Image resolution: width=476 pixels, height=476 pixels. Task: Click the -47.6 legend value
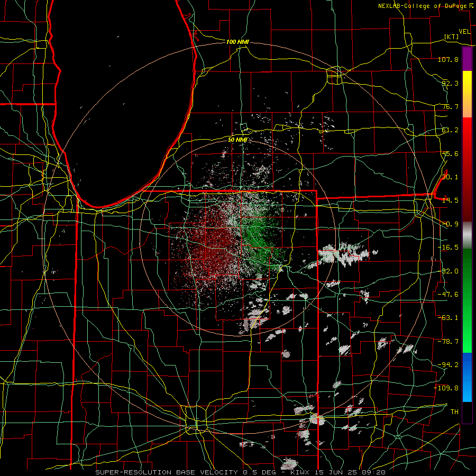pyautogui.click(x=448, y=295)
